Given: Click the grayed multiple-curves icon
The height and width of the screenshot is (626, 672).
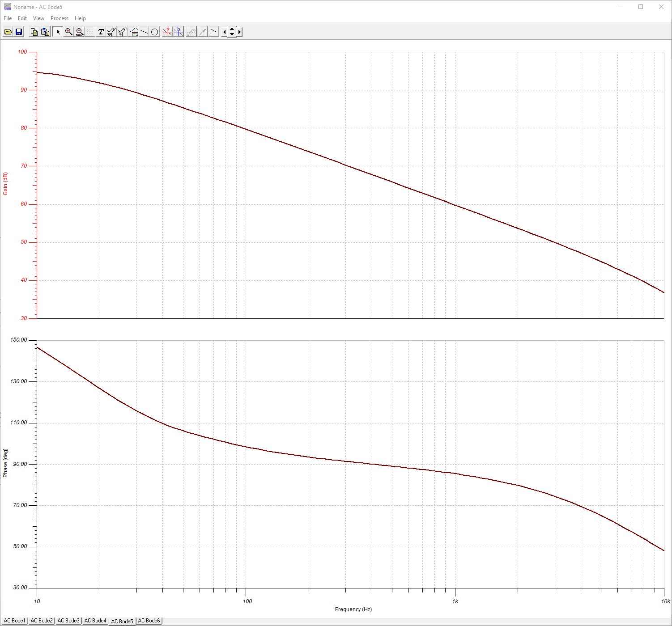Looking at the screenshot, I should [191, 32].
